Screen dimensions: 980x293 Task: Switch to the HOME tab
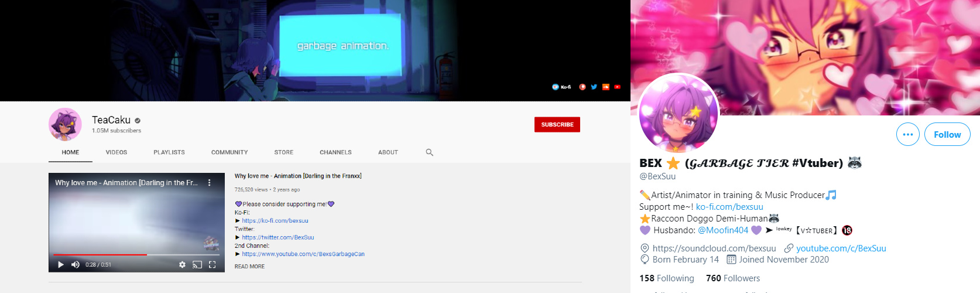pyautogui.click(x=70, y=152)
